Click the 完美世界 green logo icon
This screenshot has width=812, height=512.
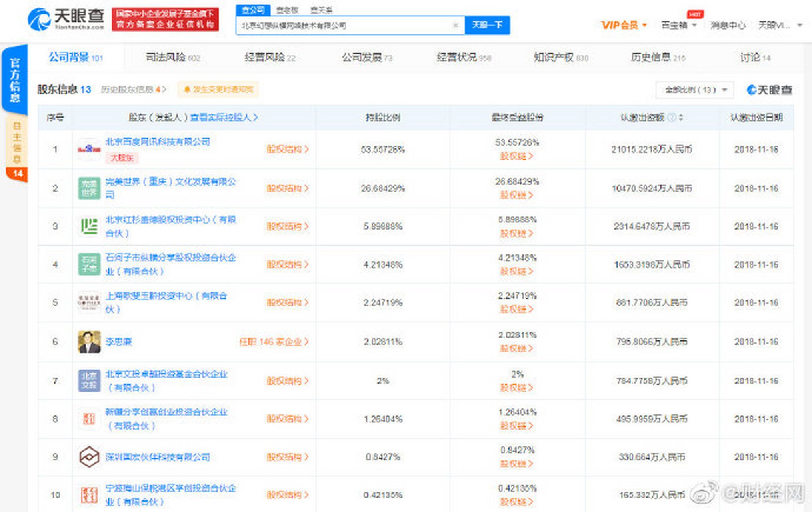[x=89, y=188]
